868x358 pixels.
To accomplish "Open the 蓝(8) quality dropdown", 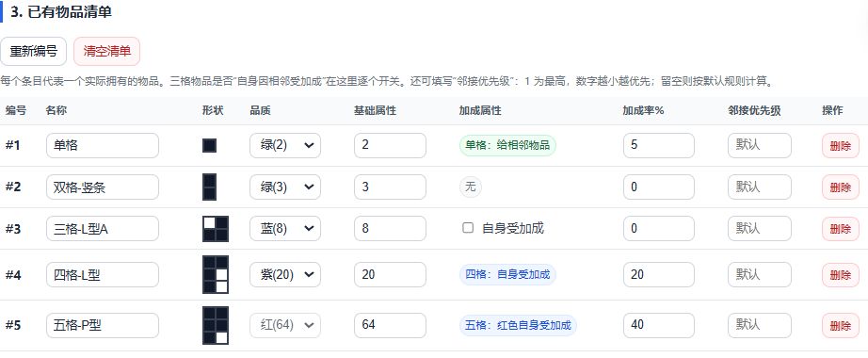I will click(x=285, y=228).
